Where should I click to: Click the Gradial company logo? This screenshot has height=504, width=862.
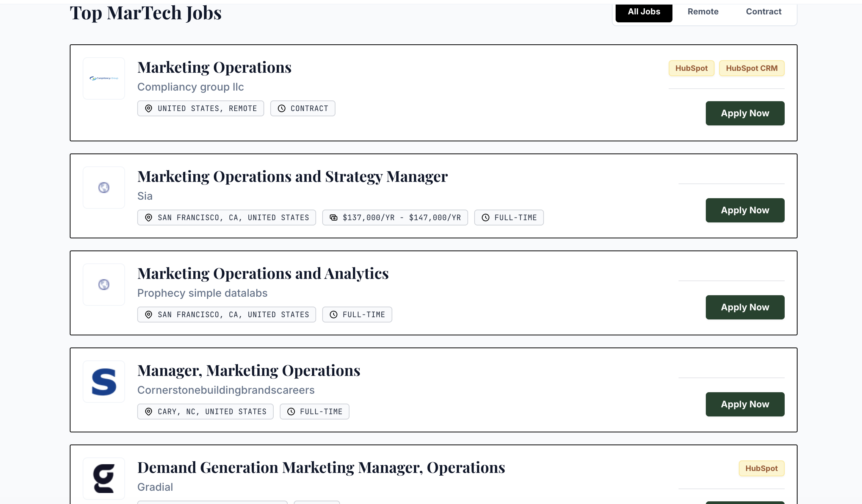pyautogui.click(x=103, y=479)
